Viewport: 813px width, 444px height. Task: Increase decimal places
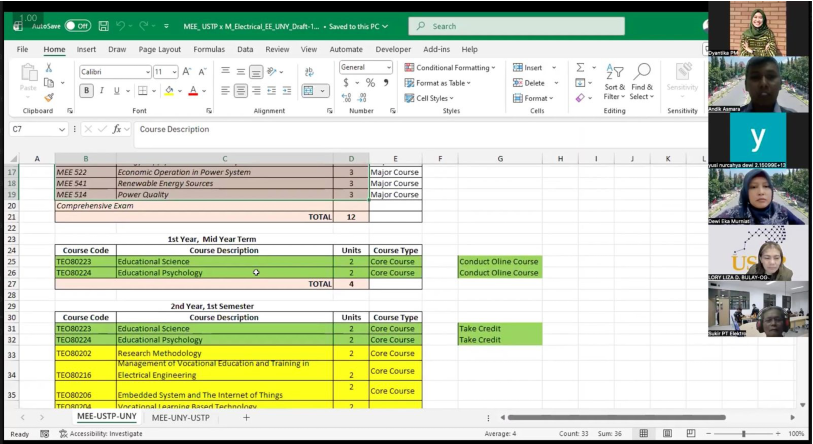pos(346,97)
